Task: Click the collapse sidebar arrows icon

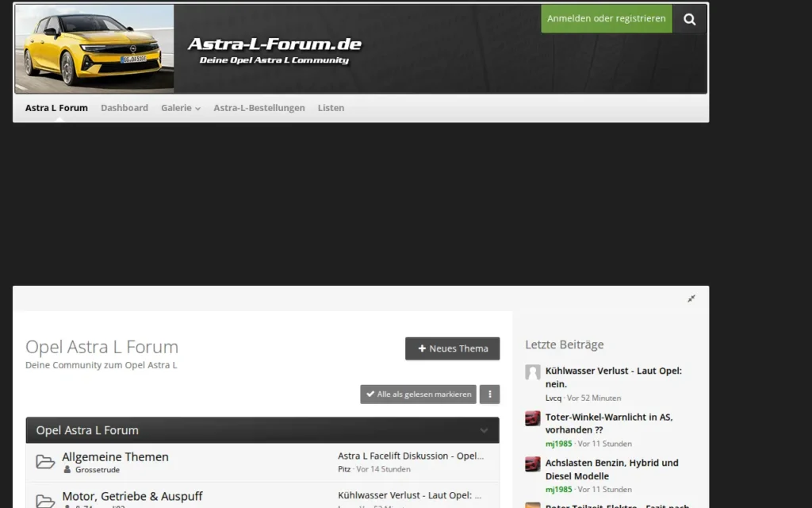Action: tap(691, 298)
